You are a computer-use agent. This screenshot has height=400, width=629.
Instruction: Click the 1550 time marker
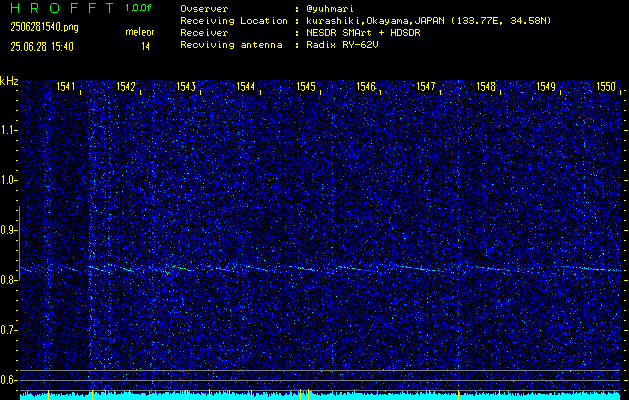(x=606, y=87)
